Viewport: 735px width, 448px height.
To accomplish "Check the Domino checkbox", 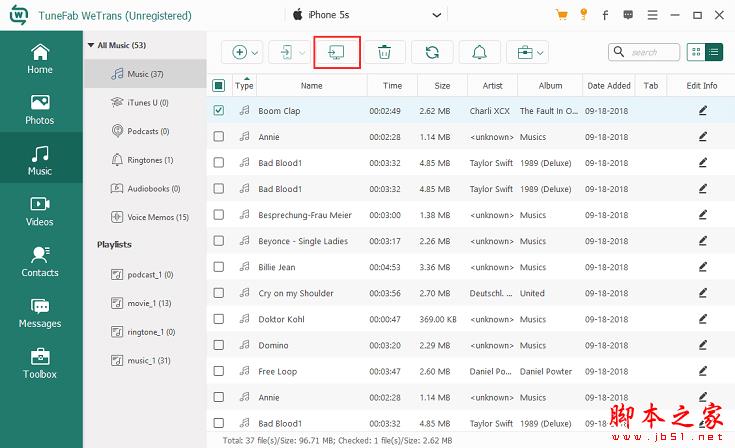I will 218,345.
